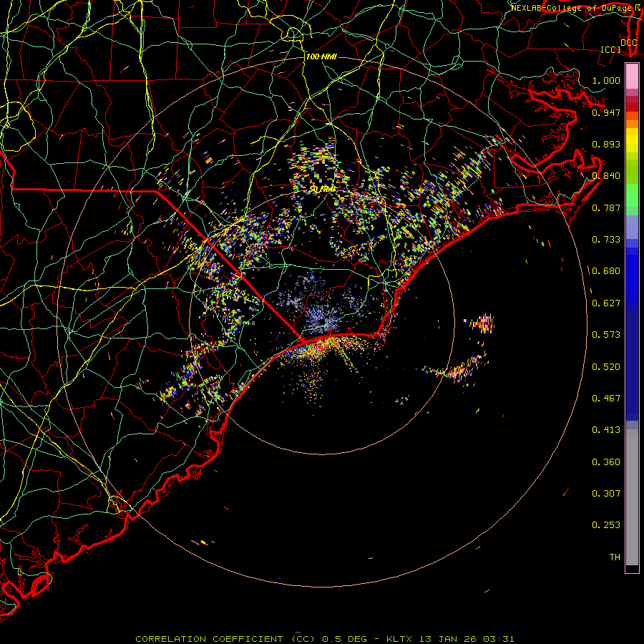This screenshot has height=644, width=644.
Task: Click the pink color band at top of scale
Action: click(x=632, y=77)
